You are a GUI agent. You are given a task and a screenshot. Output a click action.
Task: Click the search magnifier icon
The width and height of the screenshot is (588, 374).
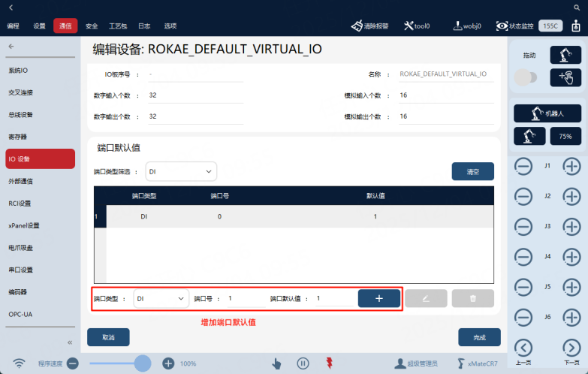pyautogui.click(x=577, y=7)
